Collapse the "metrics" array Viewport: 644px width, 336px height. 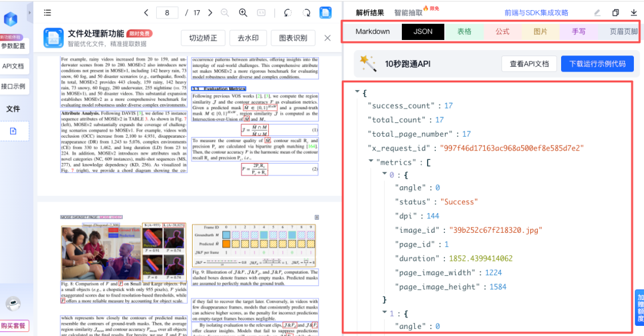[371, 161]
